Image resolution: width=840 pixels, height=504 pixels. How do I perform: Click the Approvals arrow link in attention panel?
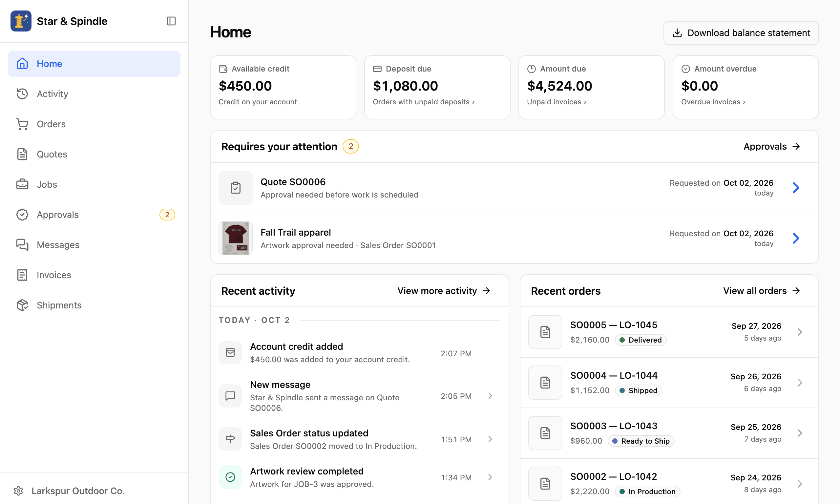(x=772, y=146)
